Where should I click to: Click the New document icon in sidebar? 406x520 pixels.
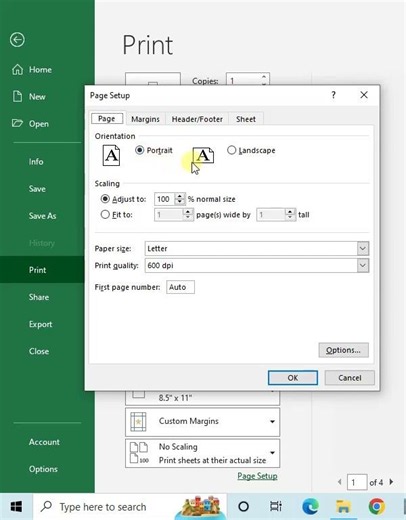point(17,96)
